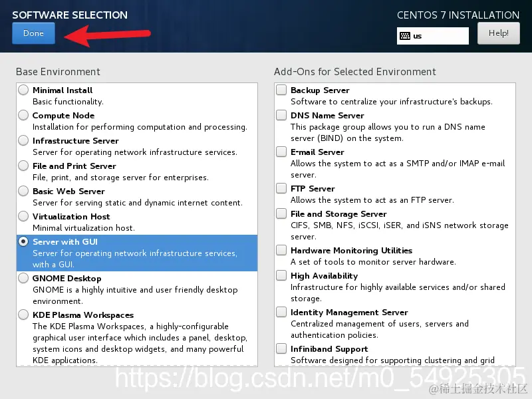The width and height of the screenshot is (532, 399).
Task: Select GNOME Desktop radio button
Action: 23,278
